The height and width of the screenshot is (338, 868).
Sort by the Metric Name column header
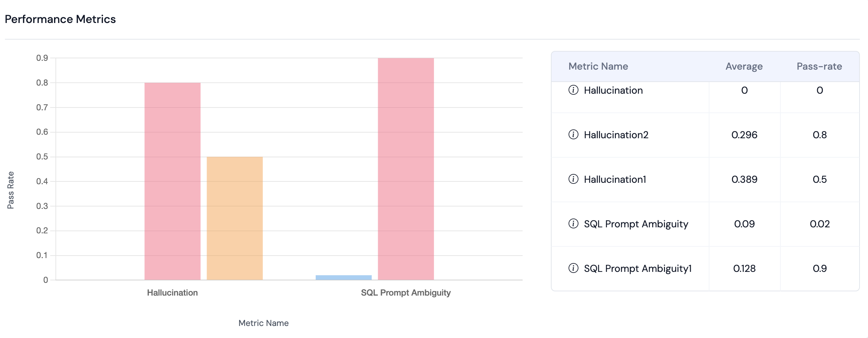[x=598, y=66]
